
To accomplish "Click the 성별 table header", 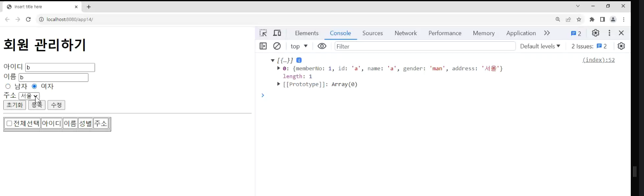I will 86,124.
